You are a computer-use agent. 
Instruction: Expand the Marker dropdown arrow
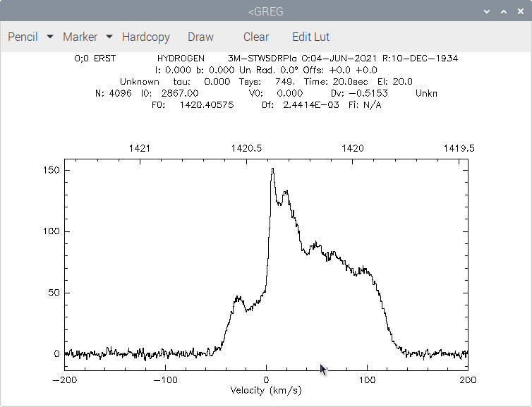pyautogui.click(x=109, y=36)
